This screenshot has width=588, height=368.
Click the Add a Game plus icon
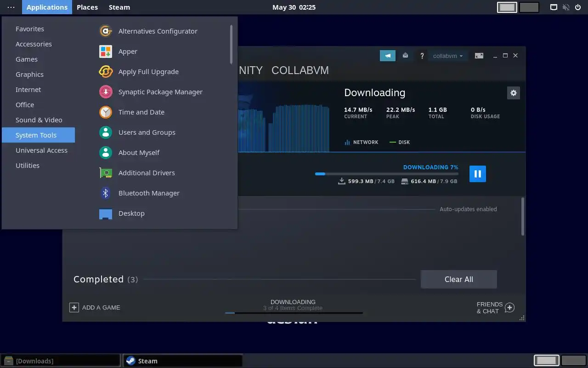74,307
